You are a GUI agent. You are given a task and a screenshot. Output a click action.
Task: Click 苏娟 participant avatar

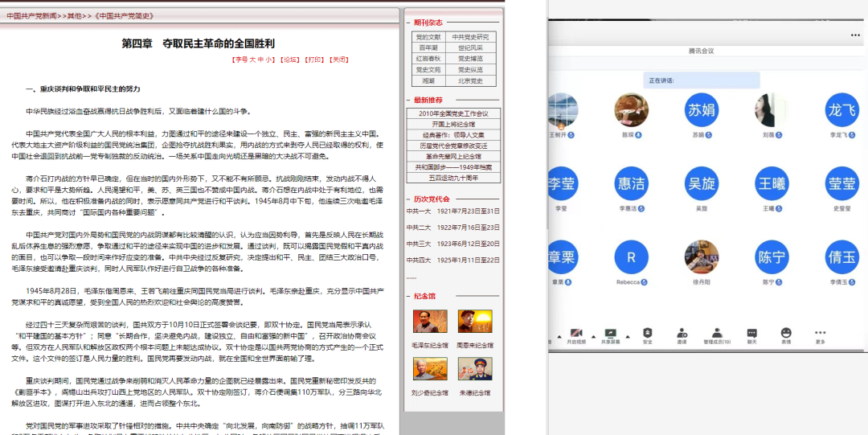click(700, 110)
